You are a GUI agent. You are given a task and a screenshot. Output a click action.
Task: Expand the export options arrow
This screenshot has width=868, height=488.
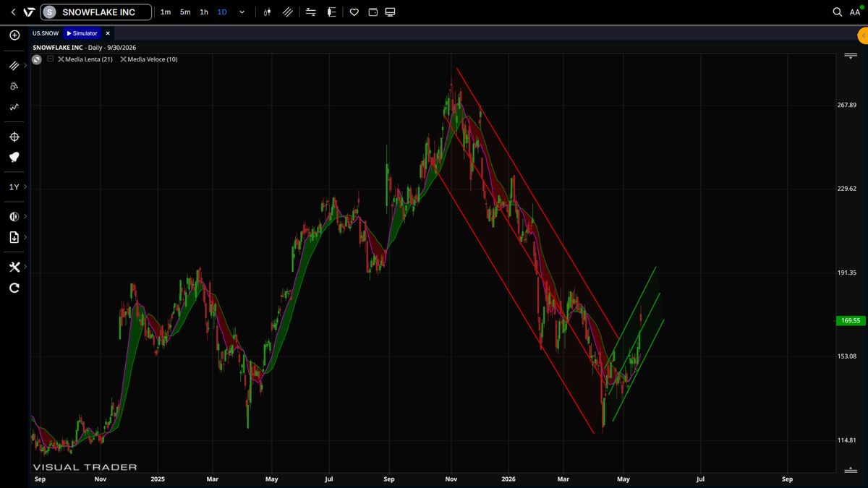[x=25, y=237]
